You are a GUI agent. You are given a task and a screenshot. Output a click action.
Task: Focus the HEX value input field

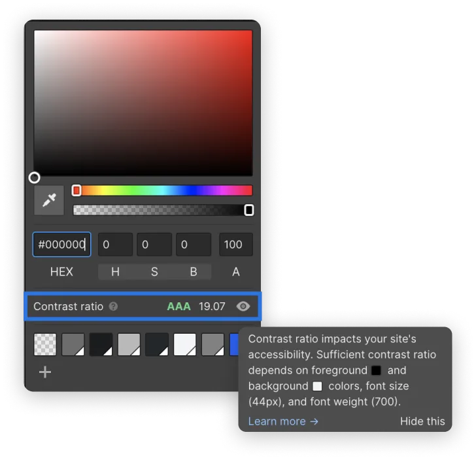click(61, 244)
